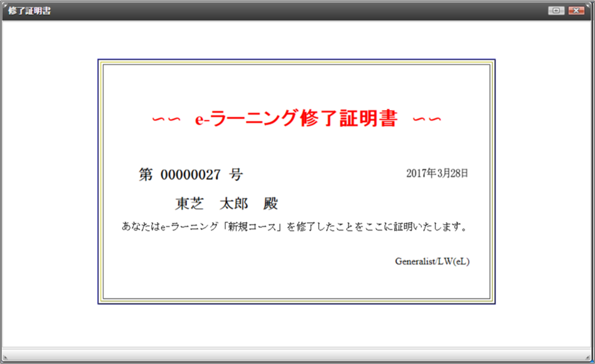Click the window's bottom status bar
Viewport: 595px width, 364px height.
297,354
